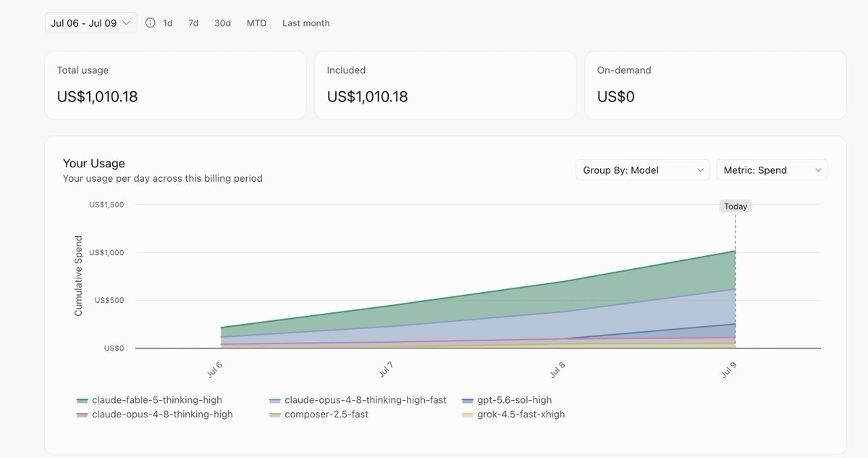Select the 30d time range

tap(222, 23)
